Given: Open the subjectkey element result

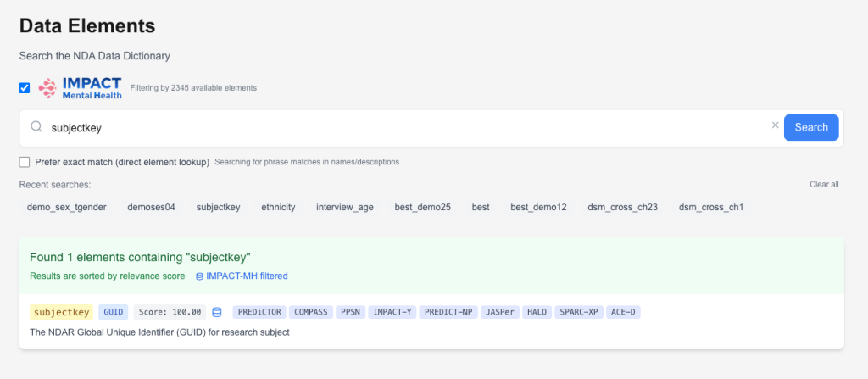Looking at the screenshot, I should [x=61, y=312].
